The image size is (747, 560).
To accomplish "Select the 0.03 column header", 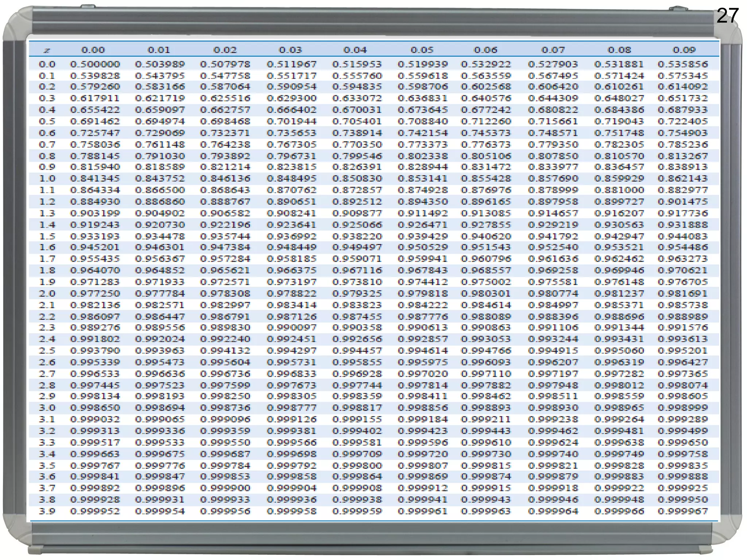I will [290, 50].
